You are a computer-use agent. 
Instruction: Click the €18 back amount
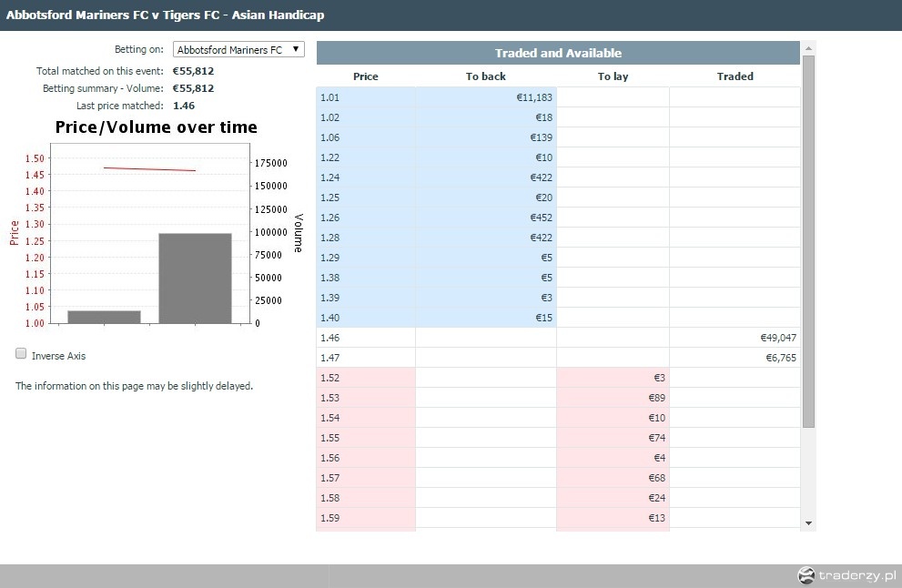pyautogui.click(x=543, y=117)
